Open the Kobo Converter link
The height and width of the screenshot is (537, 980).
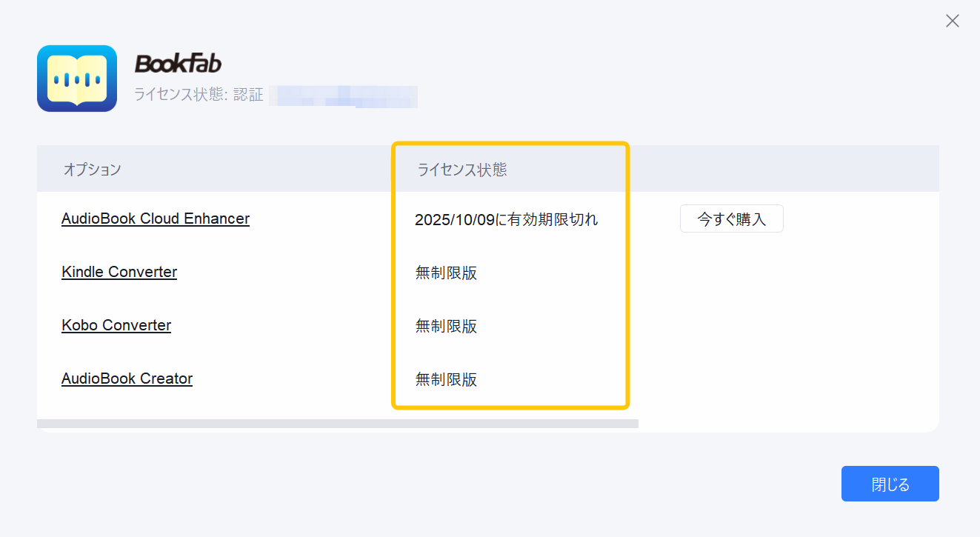click(116, 325)
